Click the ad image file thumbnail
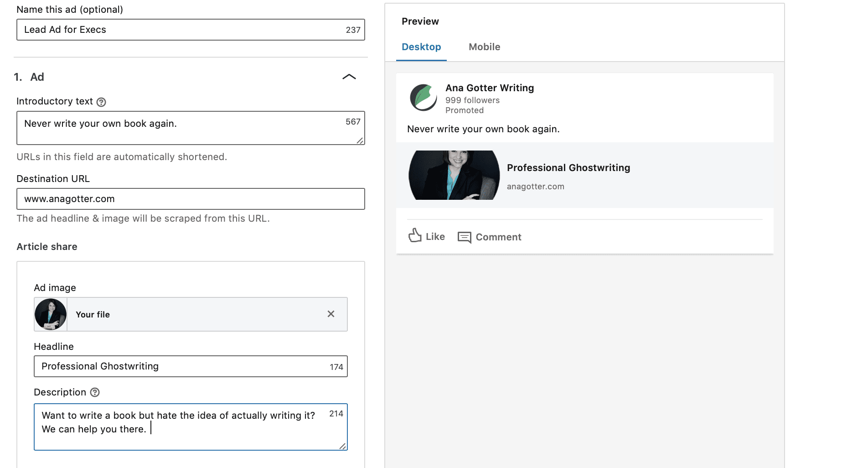This screenshot has height=468, width=868. point(51,314)
